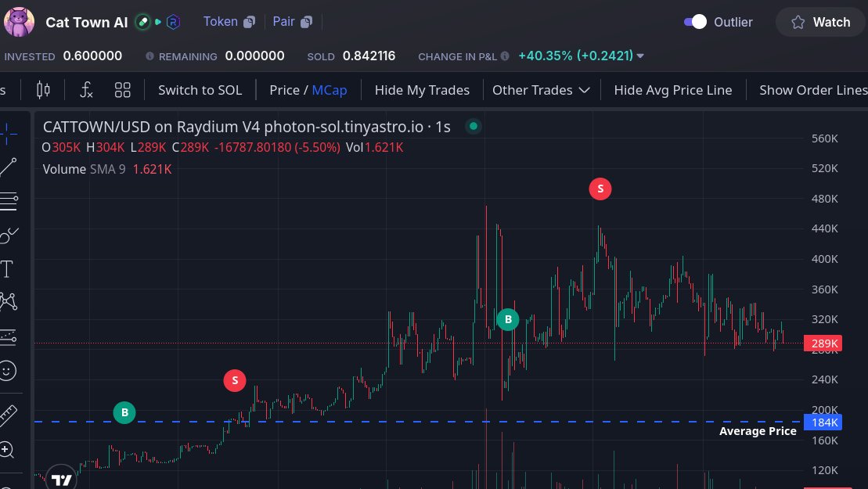This screenshot has height=489, width=868.
Task: Open the indicator templates grid icon
Action: click(x=122, y=90)
